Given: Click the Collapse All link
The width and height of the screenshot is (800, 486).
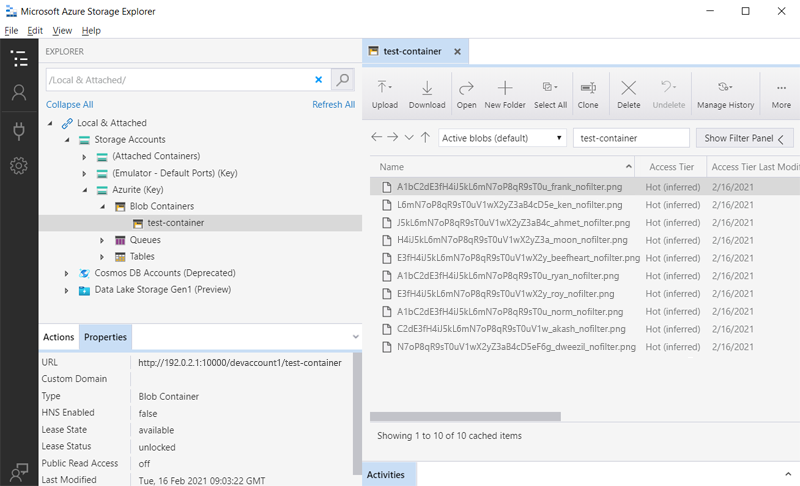Looking at the screenshot, I should [x=69, y=104].
